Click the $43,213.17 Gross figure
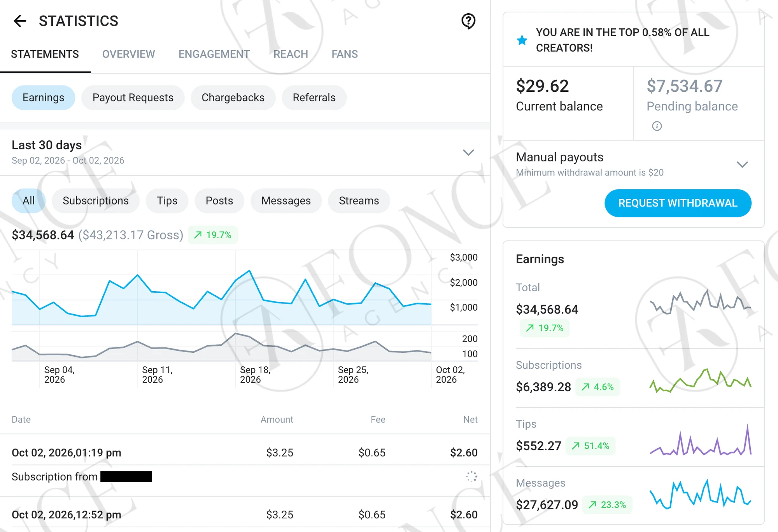This screenshot has height=532, width=778. [x=131, y=235]
